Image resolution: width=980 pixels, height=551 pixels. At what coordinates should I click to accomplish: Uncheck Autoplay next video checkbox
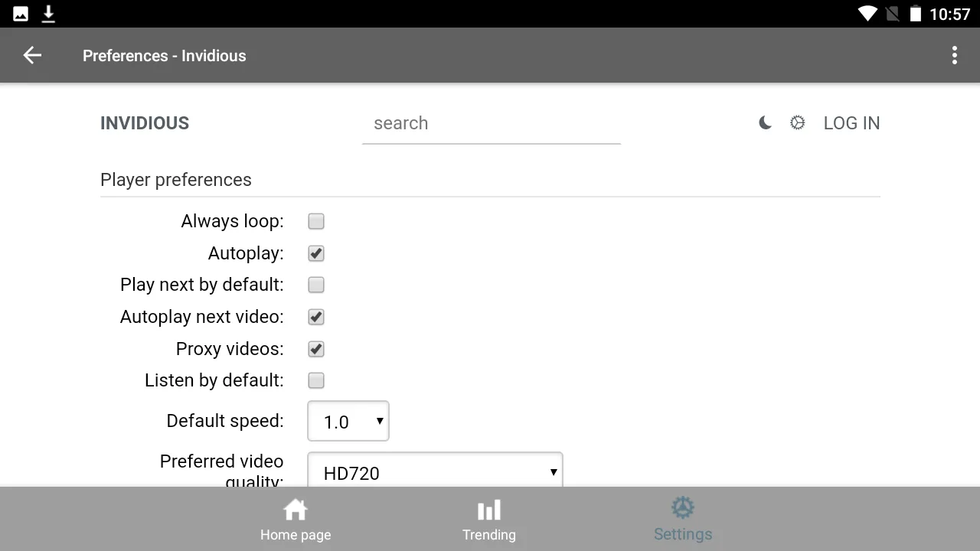[316, 317]
